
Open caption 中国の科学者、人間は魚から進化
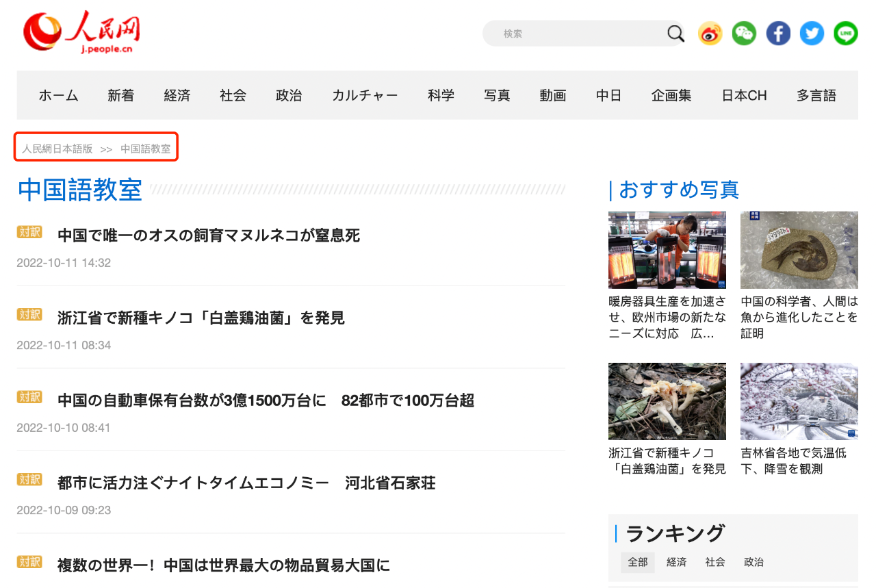pyautogui.click(x=799, y=318)
